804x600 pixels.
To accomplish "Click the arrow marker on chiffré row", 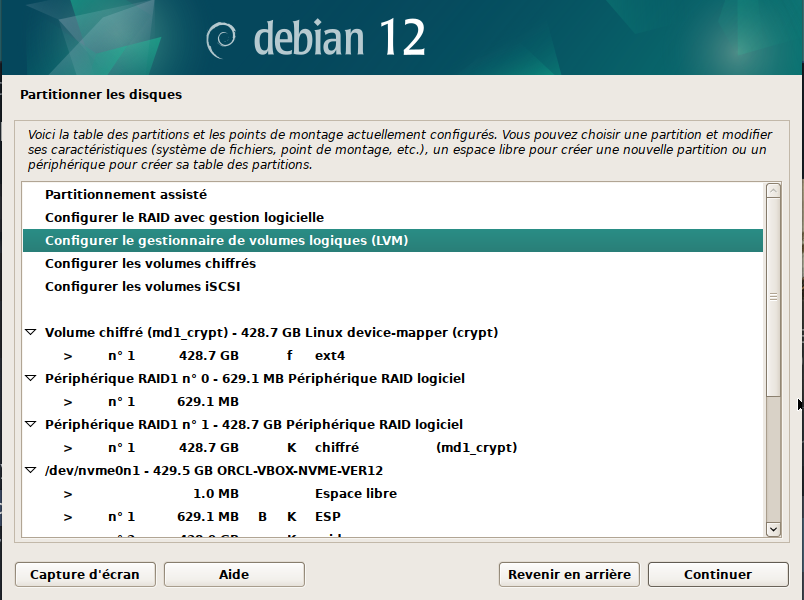I will 68,448.
